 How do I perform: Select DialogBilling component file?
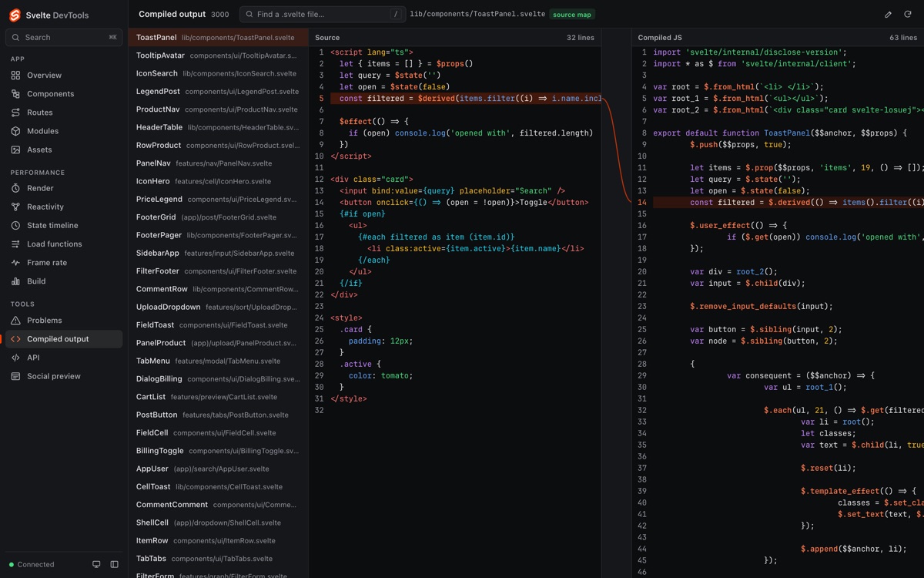218,379
